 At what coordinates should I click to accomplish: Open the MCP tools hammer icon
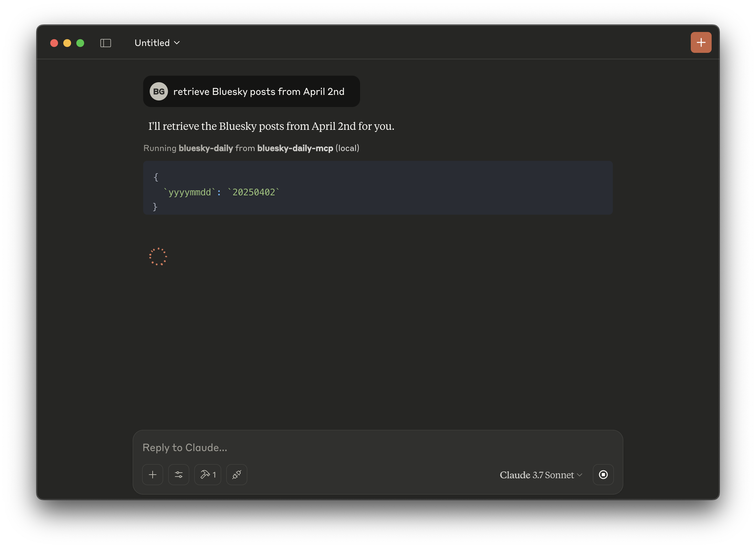(x=208, y=474)
